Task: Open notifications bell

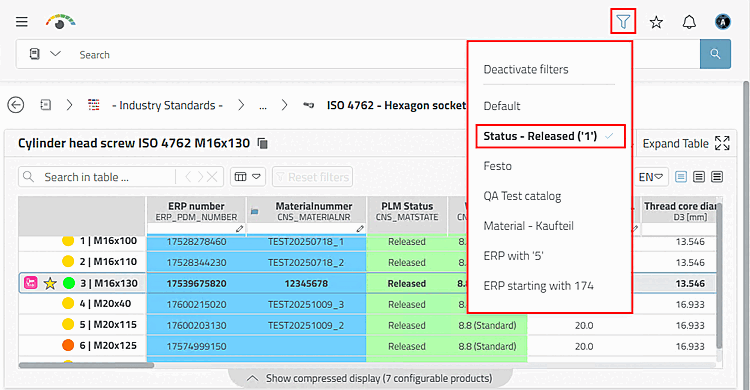Action: point(689,22)
